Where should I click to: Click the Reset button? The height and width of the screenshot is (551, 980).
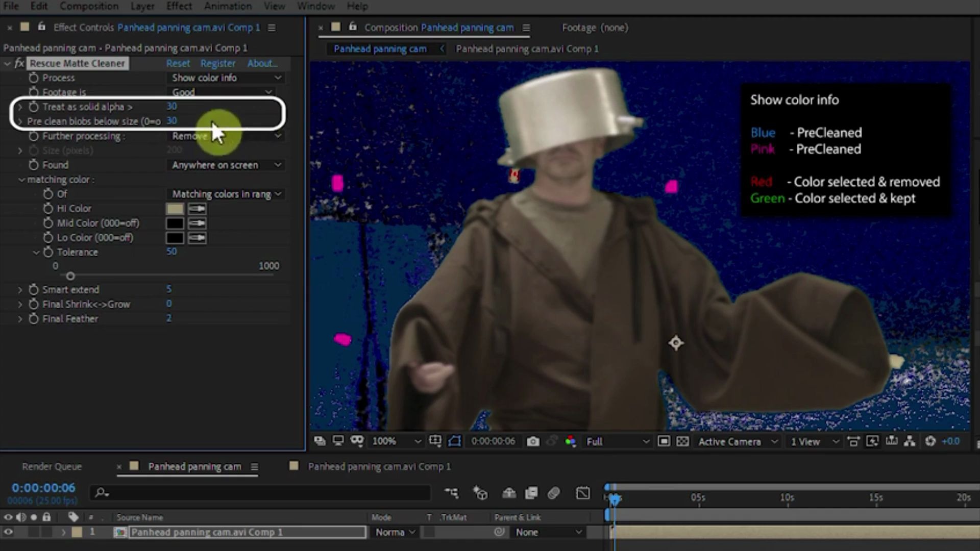click(x=178, y=63)
